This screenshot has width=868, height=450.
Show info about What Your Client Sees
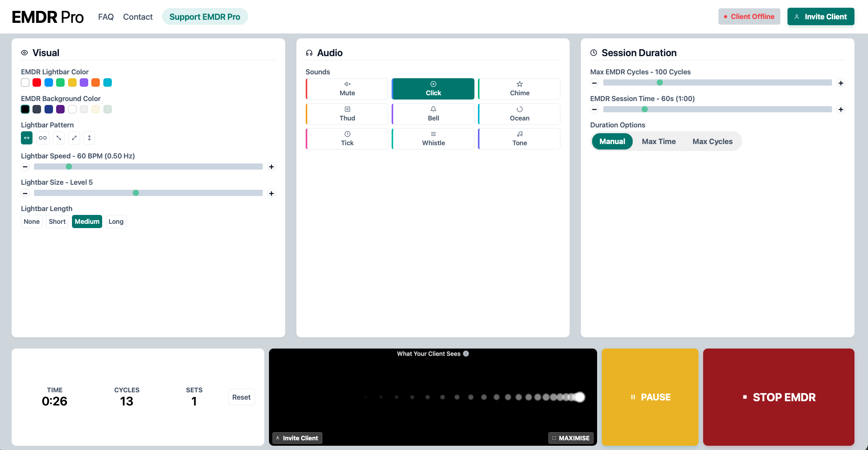[x=466, y=354]
